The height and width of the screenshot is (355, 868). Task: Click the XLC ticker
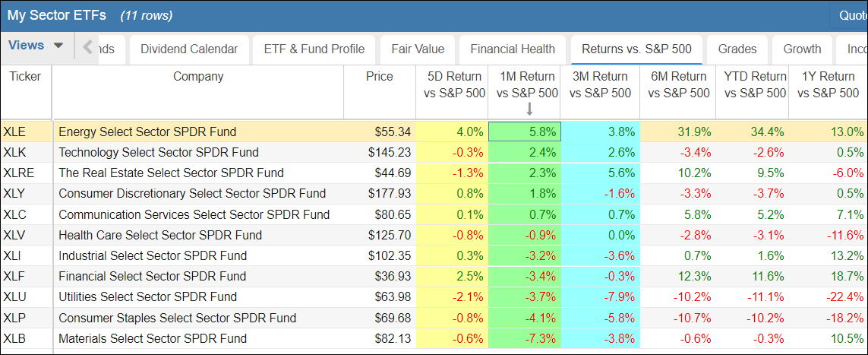tap(14, 214)
